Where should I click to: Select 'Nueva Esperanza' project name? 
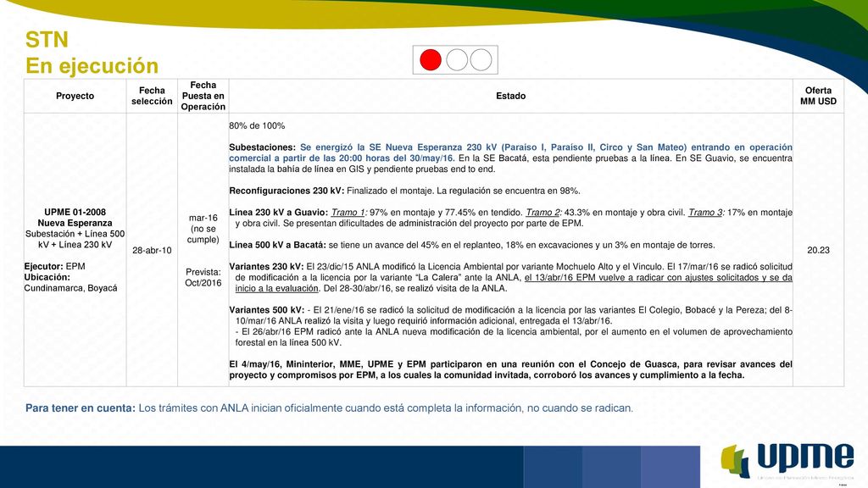pos(75,223)
